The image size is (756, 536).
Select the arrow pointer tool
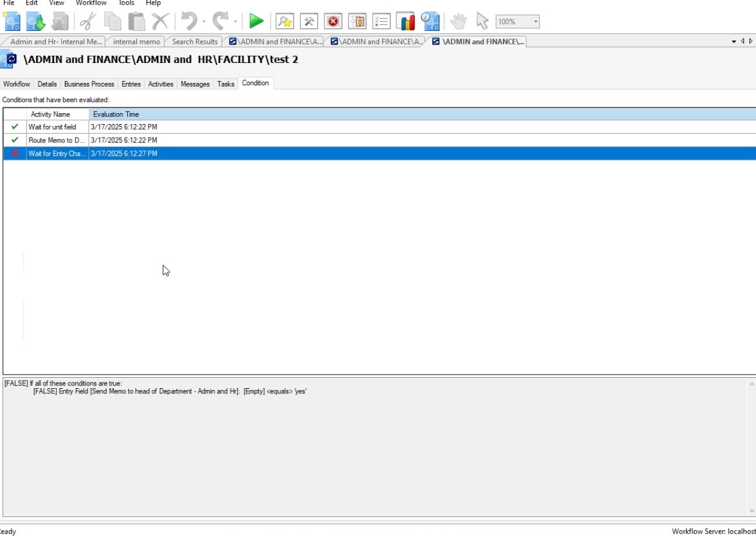point(482,21)
